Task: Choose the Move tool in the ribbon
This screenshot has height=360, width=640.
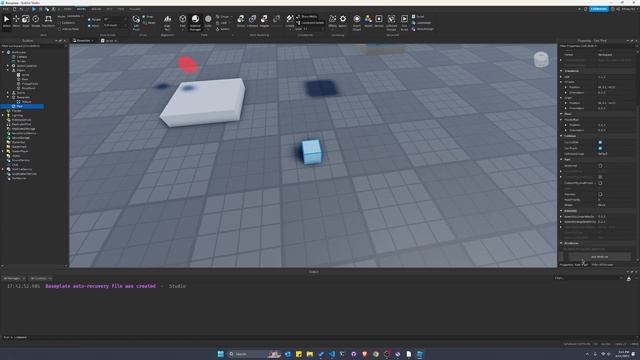Action: [x=16, y=21]
